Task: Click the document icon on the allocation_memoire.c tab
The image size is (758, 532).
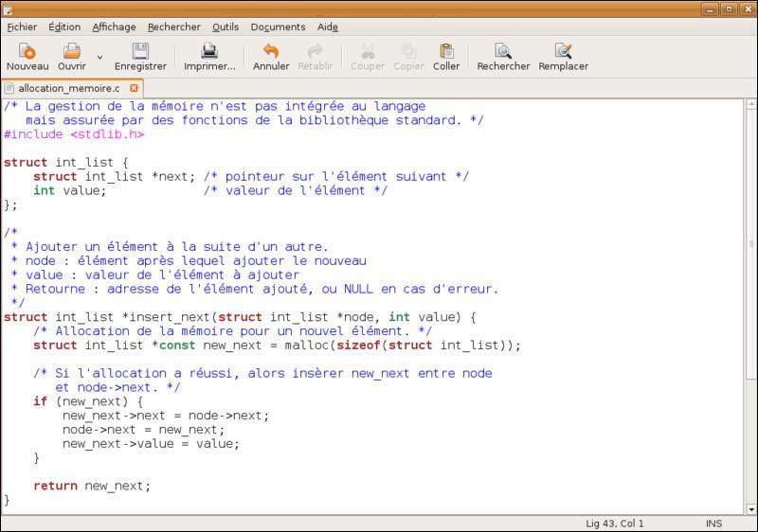Action: coord(9,88)
